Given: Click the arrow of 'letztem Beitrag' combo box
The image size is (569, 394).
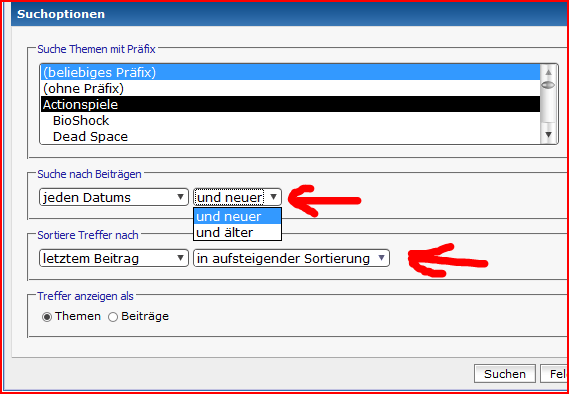Looking at the screenshot, I should (180, 258).
